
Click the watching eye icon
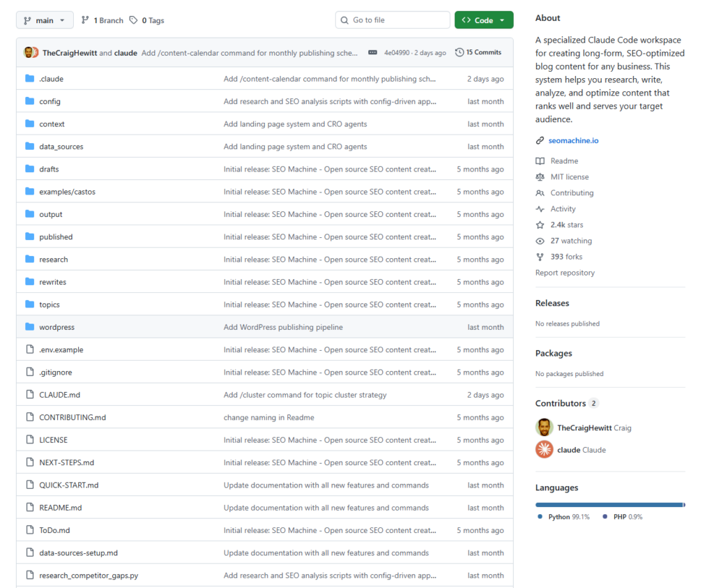pos(540,241)
